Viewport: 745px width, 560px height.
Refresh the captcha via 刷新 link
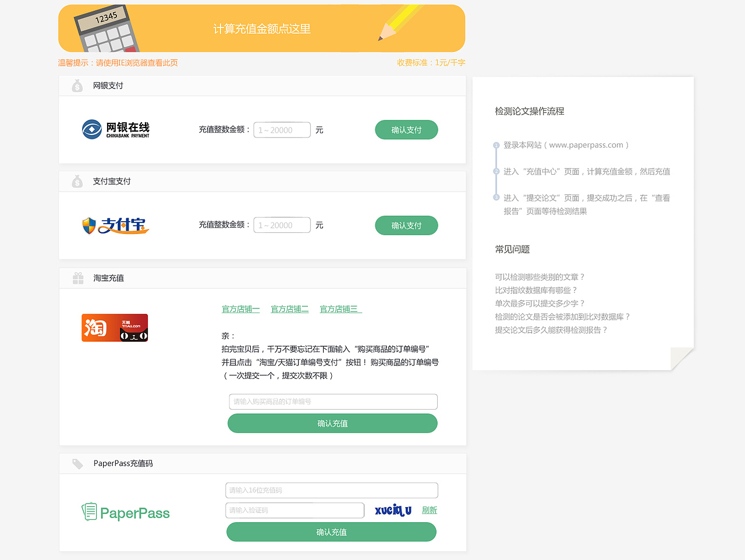429,509
